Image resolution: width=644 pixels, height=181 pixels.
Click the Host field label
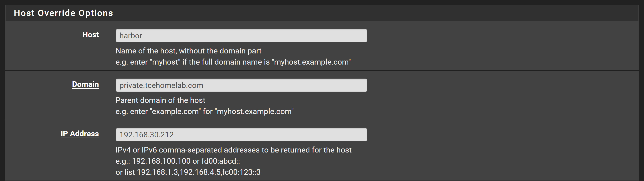(x=91, y=35)
